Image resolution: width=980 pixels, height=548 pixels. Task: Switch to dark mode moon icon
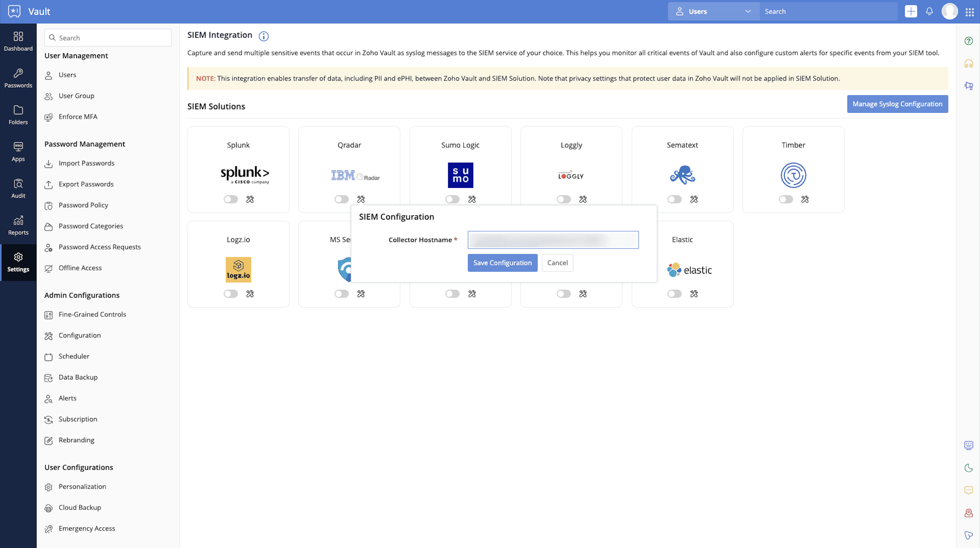[968, 468]
